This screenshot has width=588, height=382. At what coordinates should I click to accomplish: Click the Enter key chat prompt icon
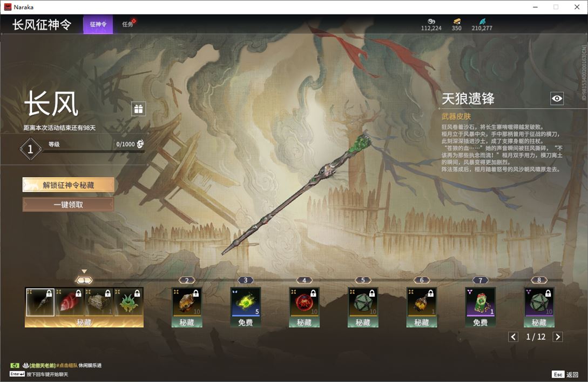17,374
